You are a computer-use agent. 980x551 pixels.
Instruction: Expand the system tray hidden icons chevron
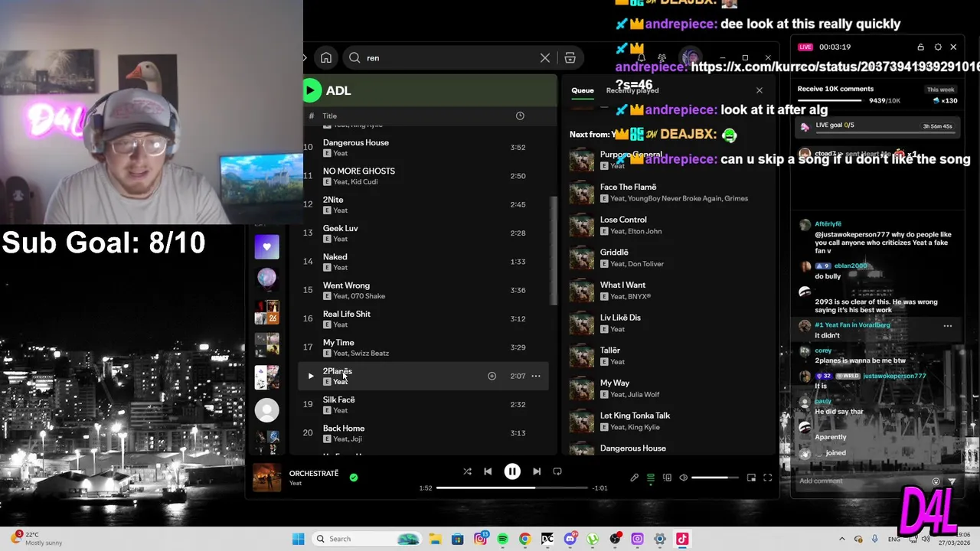click(842, 539)
